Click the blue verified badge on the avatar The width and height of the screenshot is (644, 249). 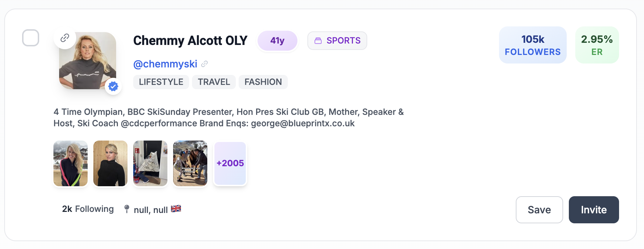pos(113,86)
